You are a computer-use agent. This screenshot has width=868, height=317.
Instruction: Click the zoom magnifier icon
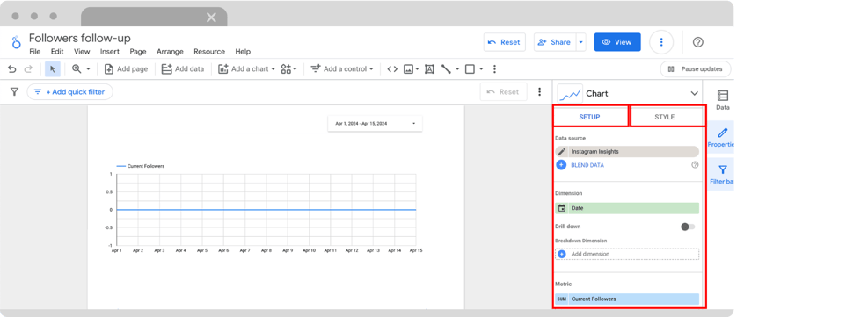coord(77,69)
